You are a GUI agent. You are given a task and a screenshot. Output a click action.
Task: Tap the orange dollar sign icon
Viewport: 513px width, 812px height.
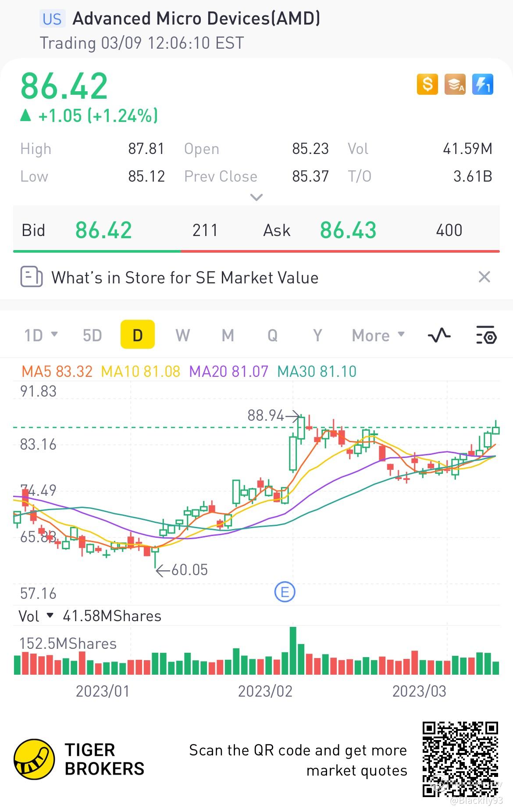427,84
